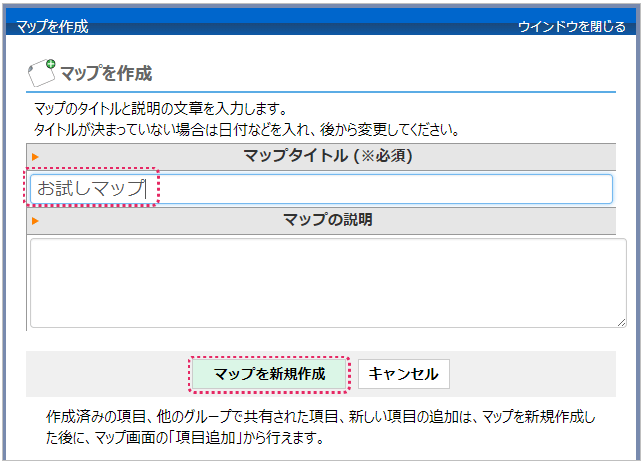Image resolution: width=643 pixels, height=463 pixels.
Task: Click orange triangle next to マップの説明
Action: [x=35, y=220]
